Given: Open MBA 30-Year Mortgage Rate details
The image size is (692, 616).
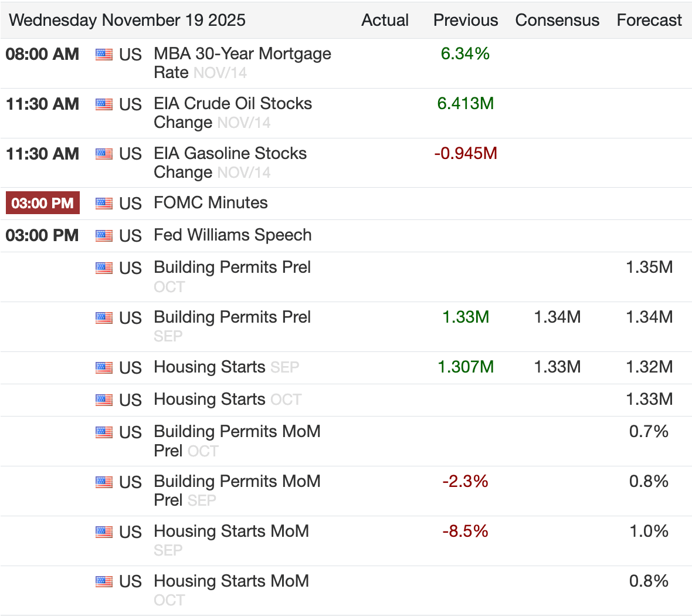Looking at the screenshot, I should 242,63.
